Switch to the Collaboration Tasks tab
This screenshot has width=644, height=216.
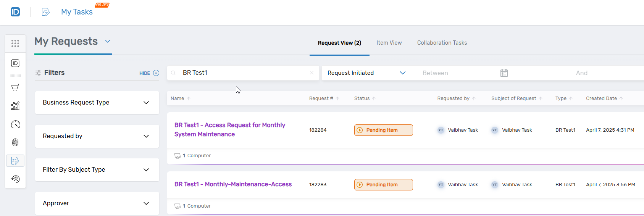pos(442,43)
